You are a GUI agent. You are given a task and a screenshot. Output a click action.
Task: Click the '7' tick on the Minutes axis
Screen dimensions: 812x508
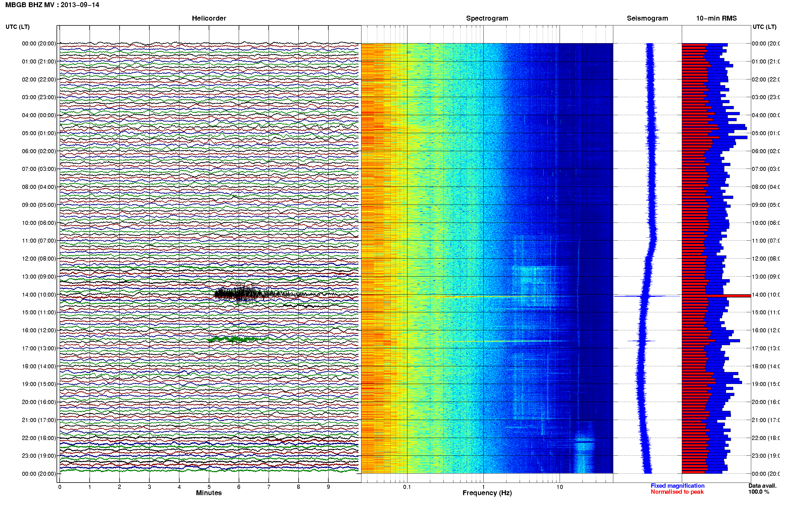tap(269, 487)
